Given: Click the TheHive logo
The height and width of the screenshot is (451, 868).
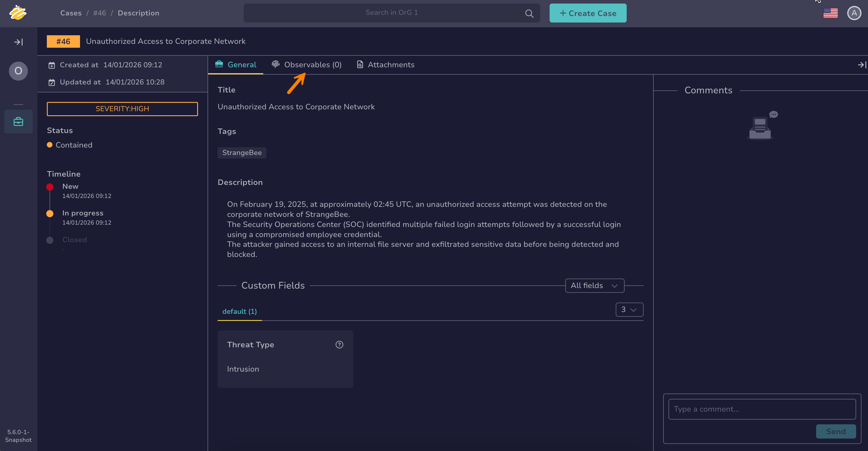Looking at the screenshot, I should 18,13.
